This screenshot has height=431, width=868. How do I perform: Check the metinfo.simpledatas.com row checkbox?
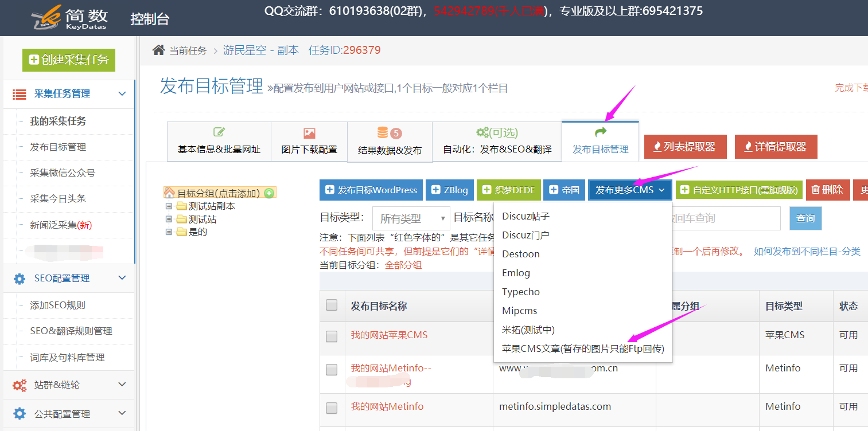[x=332, y=408]
